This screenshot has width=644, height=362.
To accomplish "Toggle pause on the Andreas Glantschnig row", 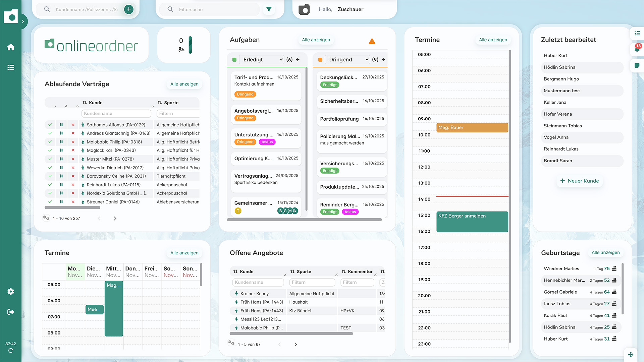I will (61, 133).
